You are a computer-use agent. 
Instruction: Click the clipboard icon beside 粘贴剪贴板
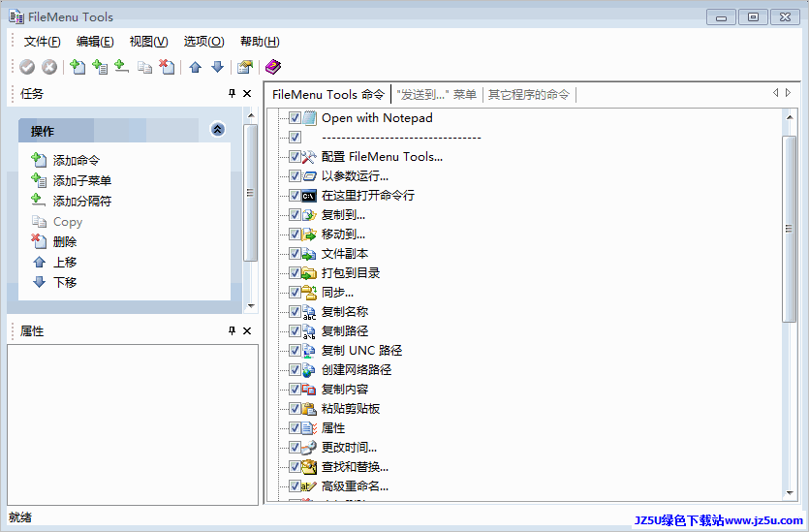tap(309, 409)
